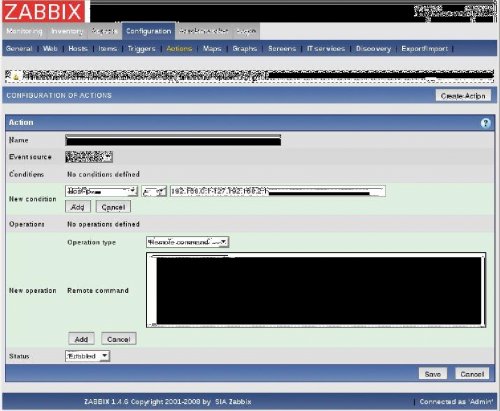Open the Triggers submenu item
The width and height of the screenshot is (500, 411).
pyautogui.click(x=142, y=49)
